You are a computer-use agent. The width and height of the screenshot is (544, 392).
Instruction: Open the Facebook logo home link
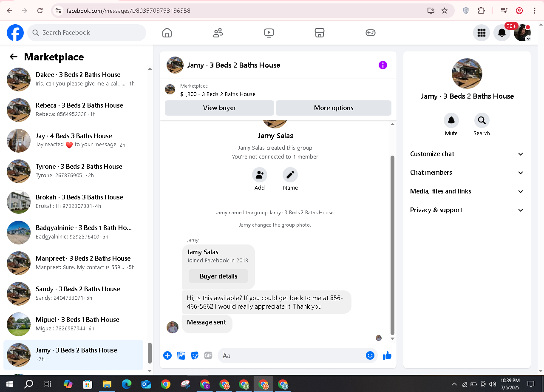tap(15, 33)
